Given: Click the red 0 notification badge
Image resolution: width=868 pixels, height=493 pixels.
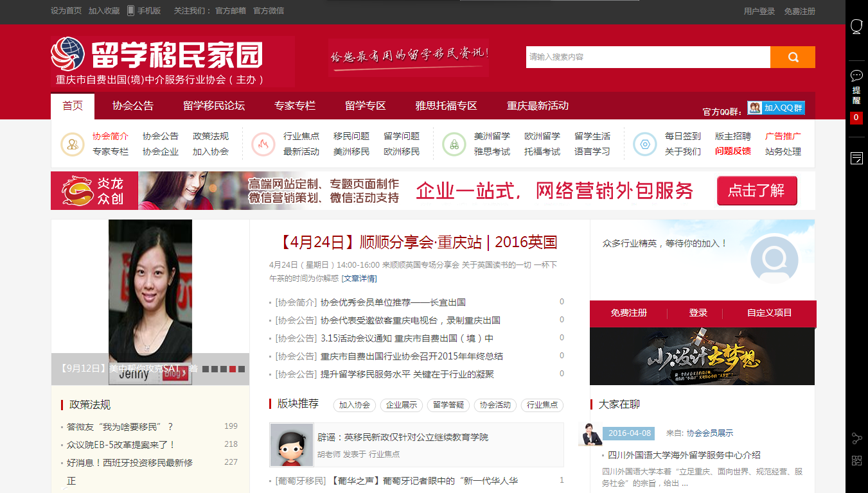Looking at the screenshot, I should click(856, 118).
